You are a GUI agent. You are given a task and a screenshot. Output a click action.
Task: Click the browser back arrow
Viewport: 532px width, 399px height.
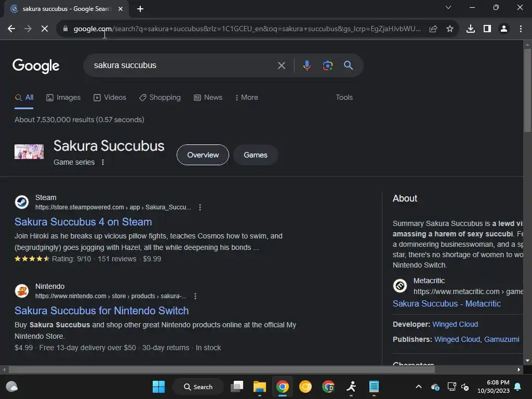click(x=11, y=29)
